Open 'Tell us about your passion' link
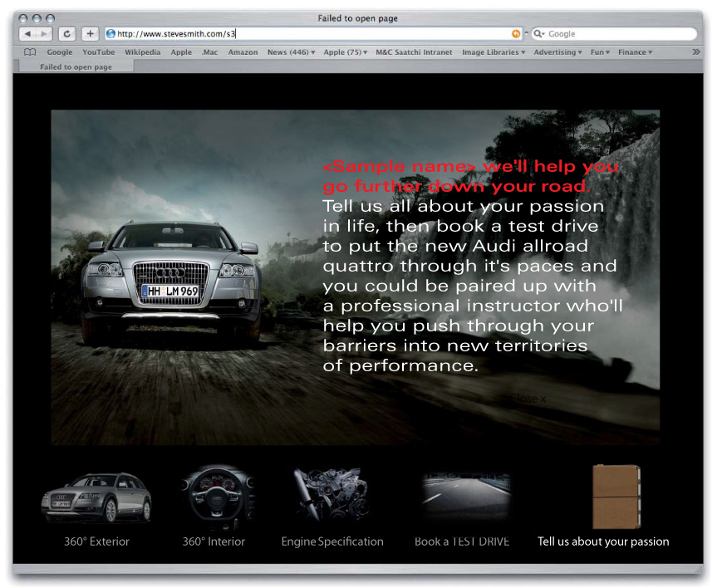The height and width of the screenshot is (588, 722). pyautogui.click(x=603, y=541)
